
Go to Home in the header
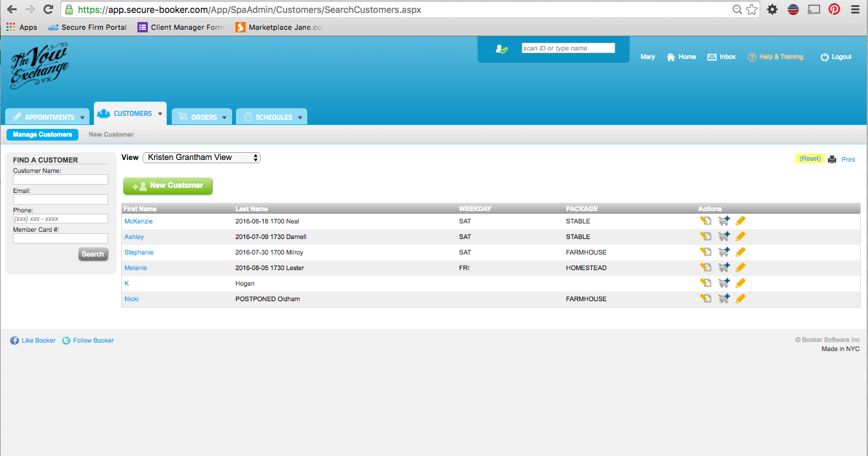coord(681,57)
